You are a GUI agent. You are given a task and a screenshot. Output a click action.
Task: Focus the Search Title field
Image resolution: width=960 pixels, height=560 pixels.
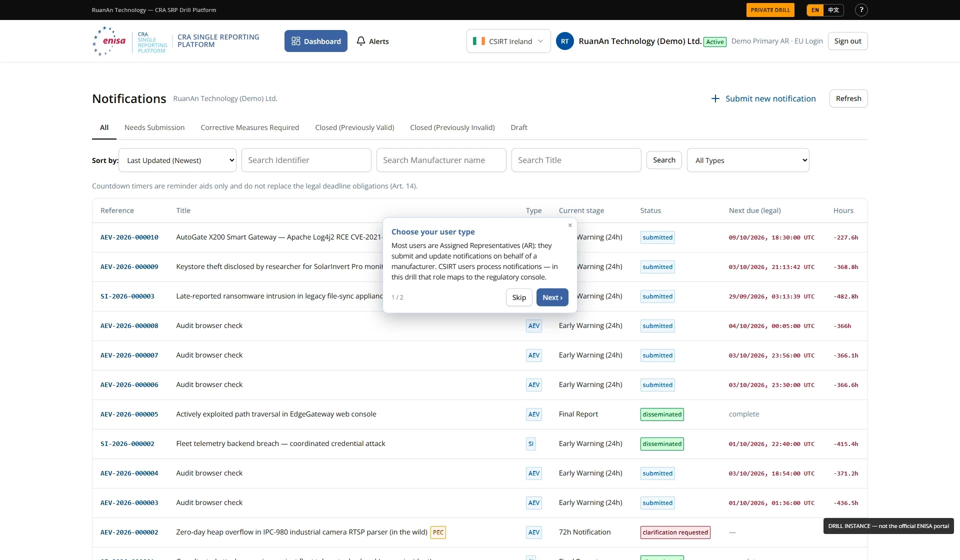click(576, 160)
